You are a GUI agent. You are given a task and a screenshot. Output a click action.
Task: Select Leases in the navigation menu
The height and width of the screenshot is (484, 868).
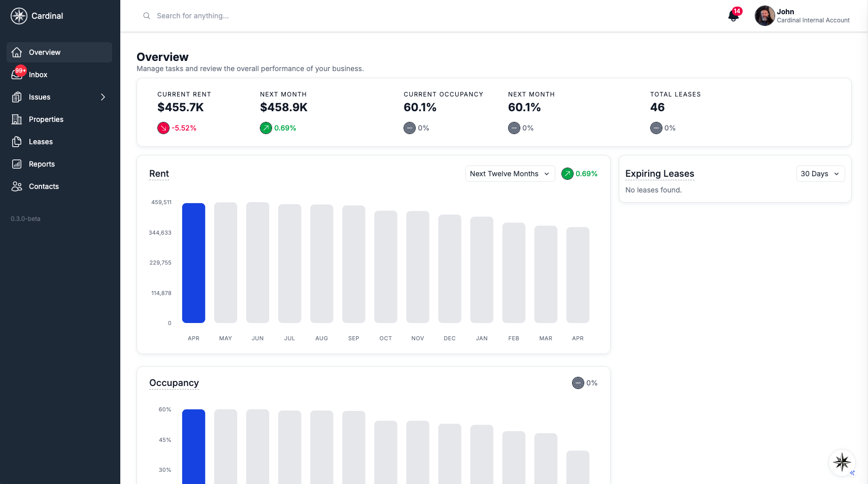click(41, 141)
